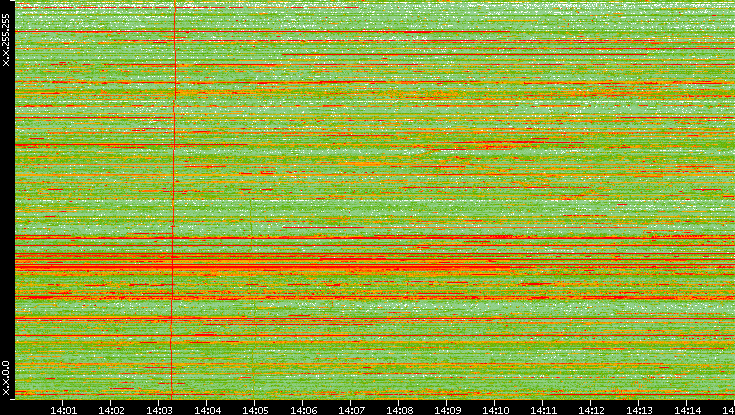Select the 14:11 time axis label
Screen dimensions: 735x415
(543, 410)
